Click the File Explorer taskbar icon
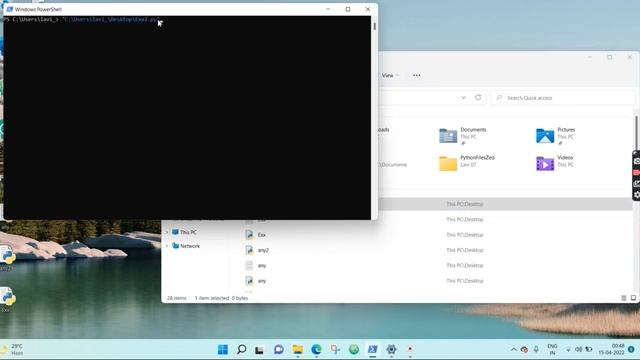640x360 pixels. click(x=298, y=349)
